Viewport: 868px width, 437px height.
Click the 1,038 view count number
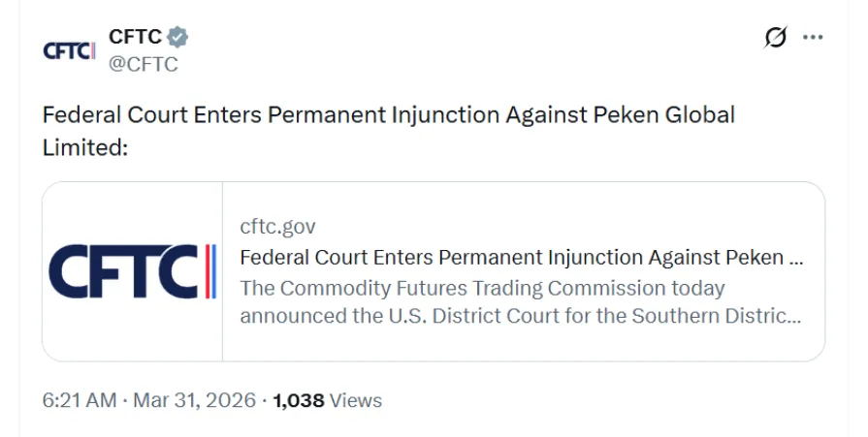[x=298, y=400]
